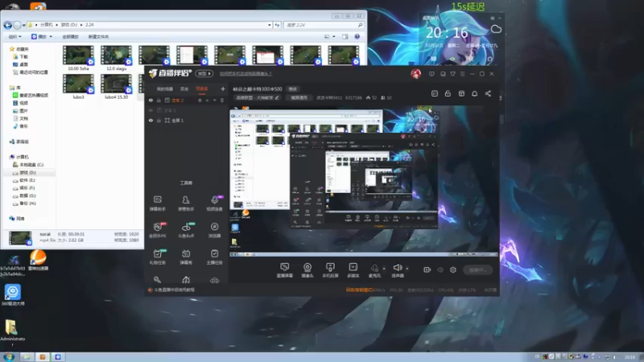Viewport: 644px width, 362px height.
Task: Add a 直播屏幕 screen capture source
Action: tap(285, 270)
